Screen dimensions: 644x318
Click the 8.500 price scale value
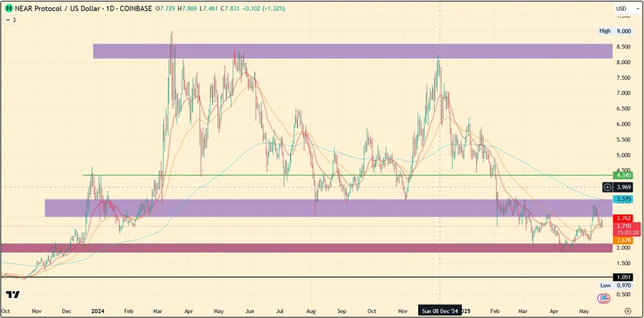point(623,47)
